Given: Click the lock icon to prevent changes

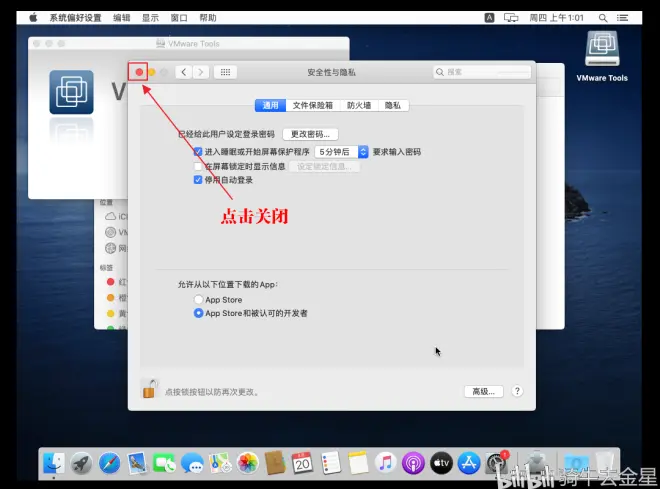Looking at the screenshot, I should pyautogui.click(x=149, y=388).
